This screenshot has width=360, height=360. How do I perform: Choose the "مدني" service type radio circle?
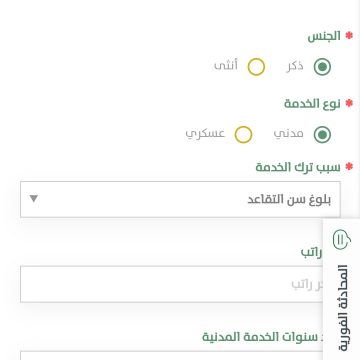point(322,135)
